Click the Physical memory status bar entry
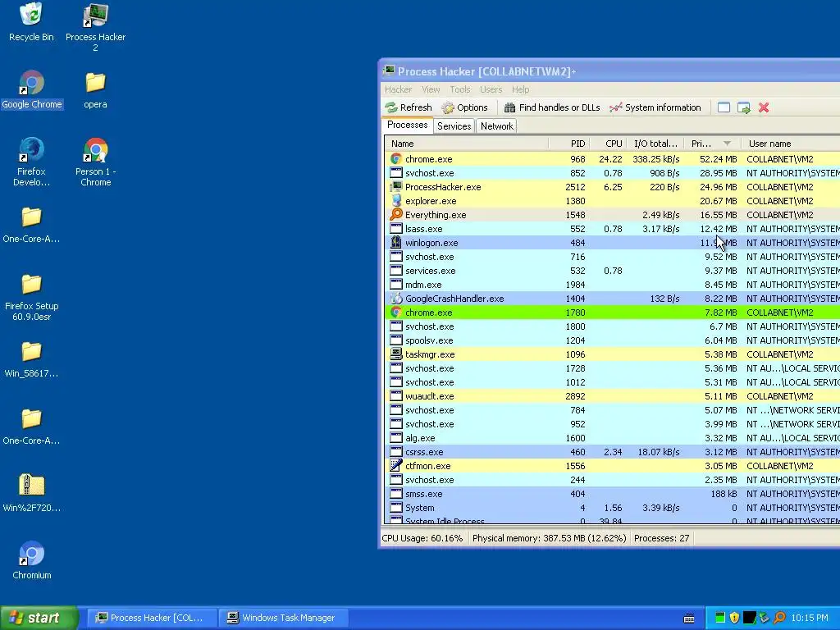 [x=549, y=538]
